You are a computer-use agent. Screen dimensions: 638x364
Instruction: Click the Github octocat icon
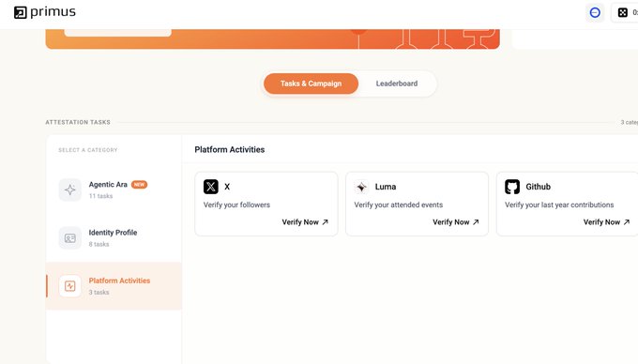[x=512, y=187]
